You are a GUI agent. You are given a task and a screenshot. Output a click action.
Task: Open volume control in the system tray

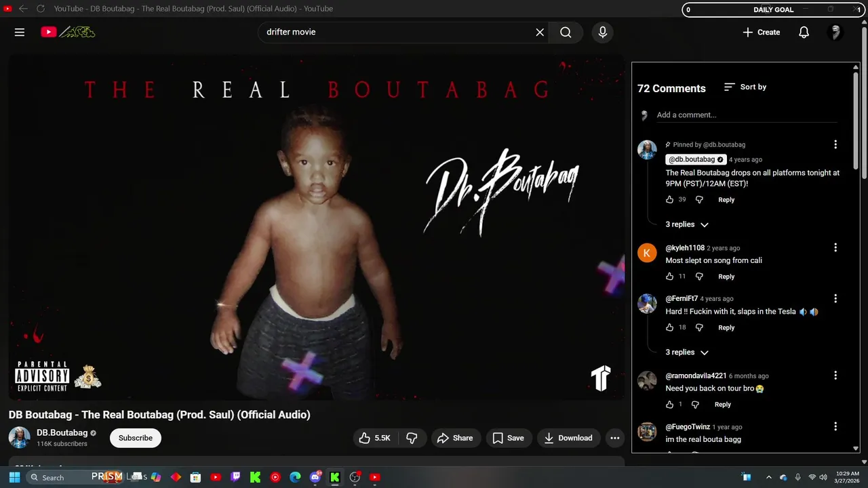pyautogui.click(x=823, y=477)
